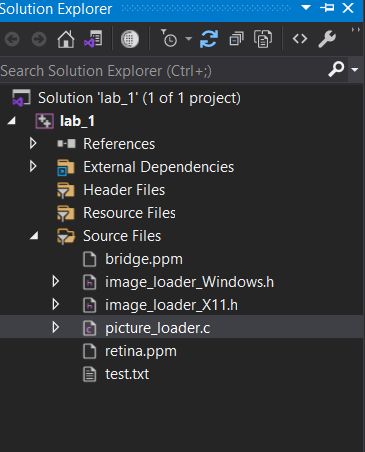Viewport: 365px width, 452px height.
Task: Click the picture_loader.c file icon
Action: (89, 328)
